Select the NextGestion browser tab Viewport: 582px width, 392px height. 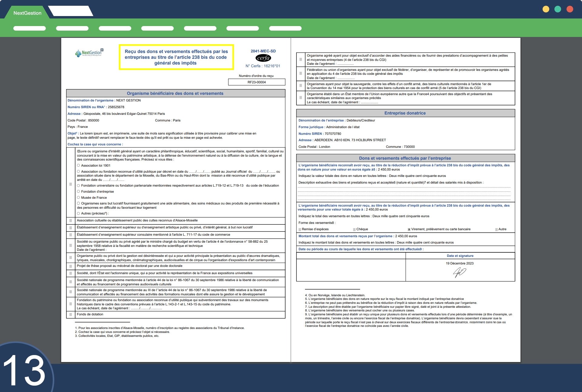click(x=27, y=13)
